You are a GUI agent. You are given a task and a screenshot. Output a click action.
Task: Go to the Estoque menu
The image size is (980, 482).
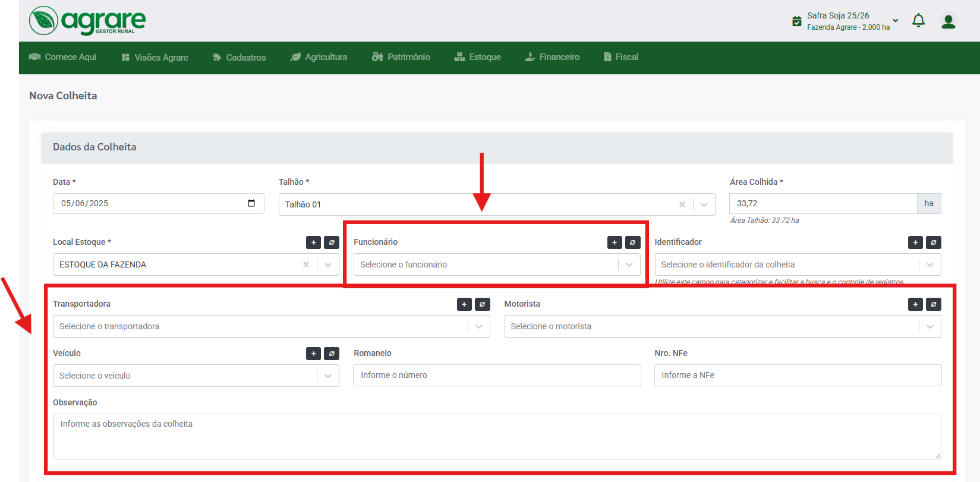478,57
